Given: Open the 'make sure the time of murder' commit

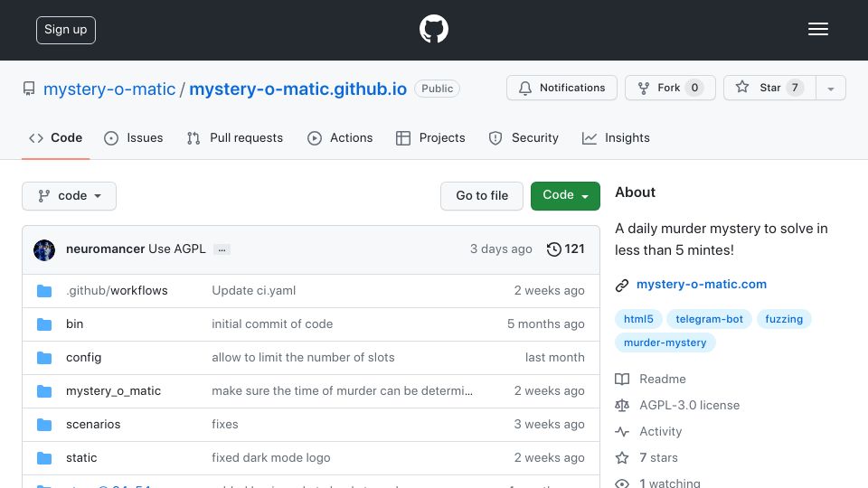Looking at the screenshot, I should 342,390.
